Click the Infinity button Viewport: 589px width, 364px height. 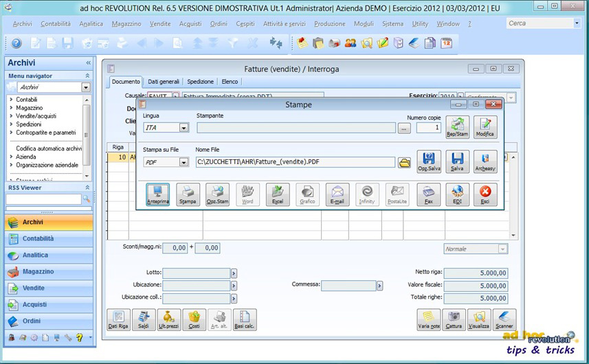(x=367, y=194)
